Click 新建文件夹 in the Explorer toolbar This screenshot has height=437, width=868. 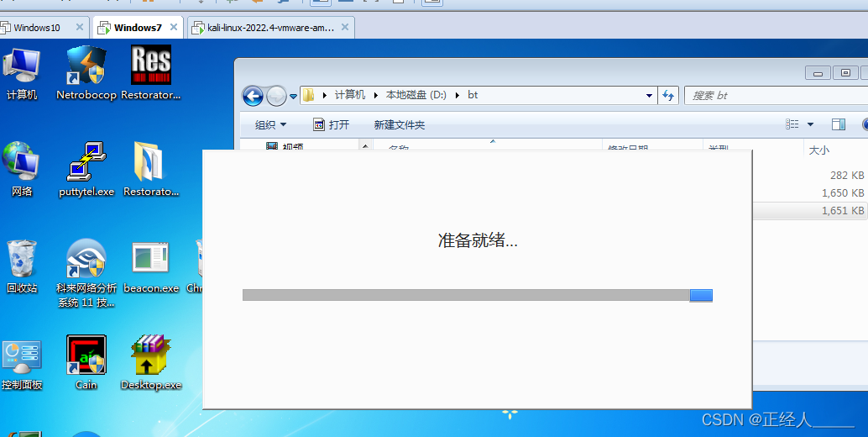point(399,124)
